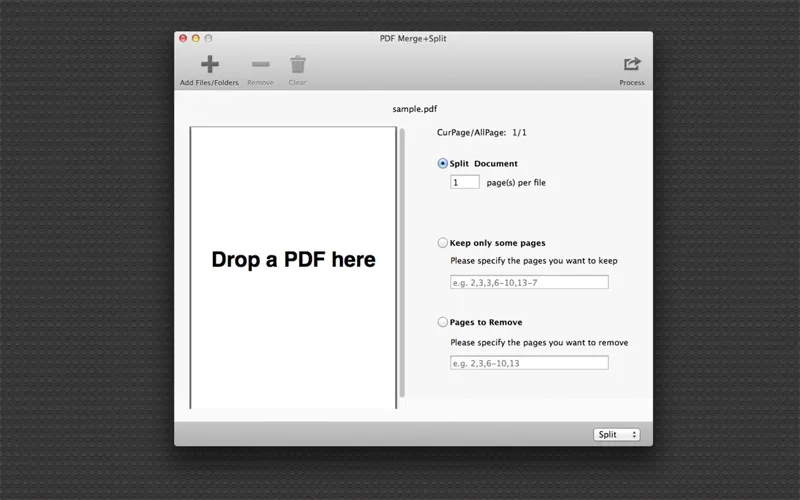
Task: Click the pages to keep input field
Action: [529, 282]
